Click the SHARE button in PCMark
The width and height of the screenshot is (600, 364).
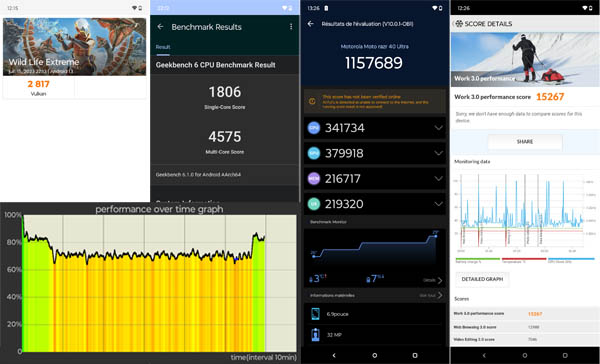click(525, 142)
